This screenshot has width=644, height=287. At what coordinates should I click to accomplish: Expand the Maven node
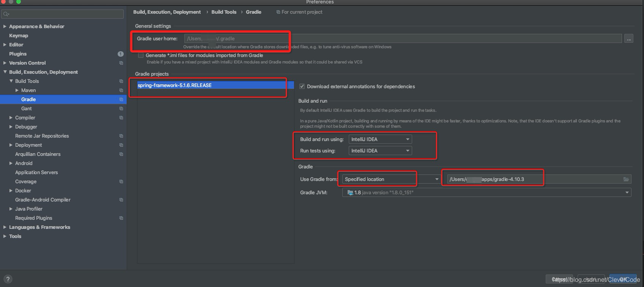17,90
